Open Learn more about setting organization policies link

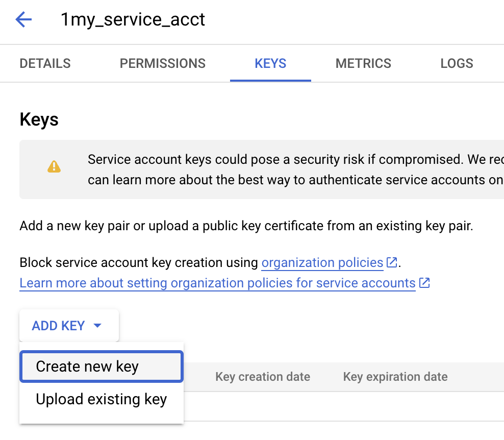click(218, 283)
